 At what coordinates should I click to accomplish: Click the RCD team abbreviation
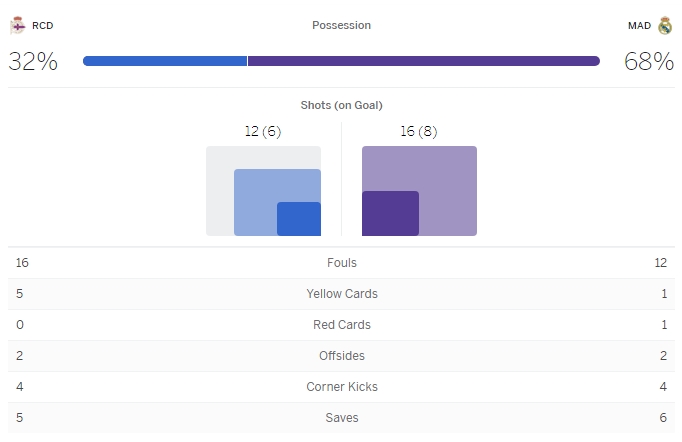[43, 25]
